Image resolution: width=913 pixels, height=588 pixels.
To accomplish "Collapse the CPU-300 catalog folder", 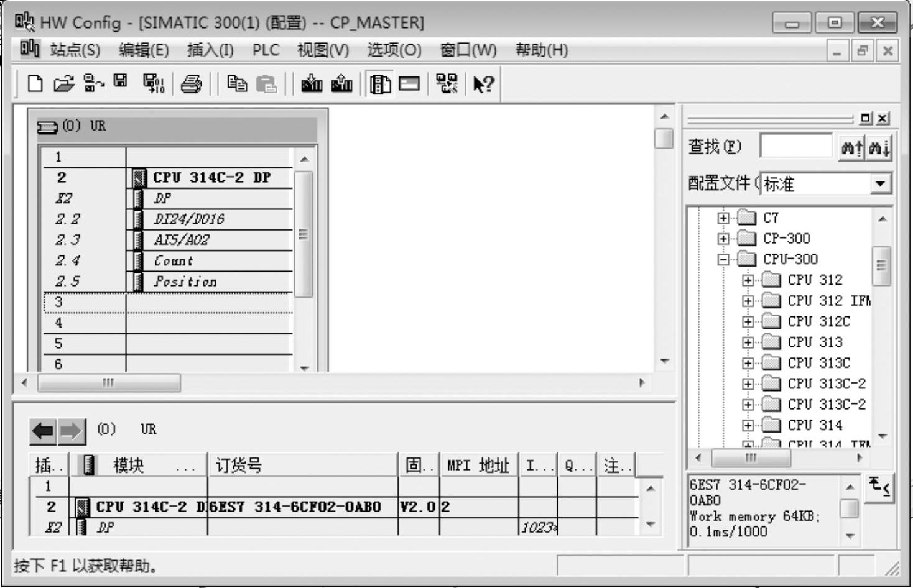I will tap(723, 259).
